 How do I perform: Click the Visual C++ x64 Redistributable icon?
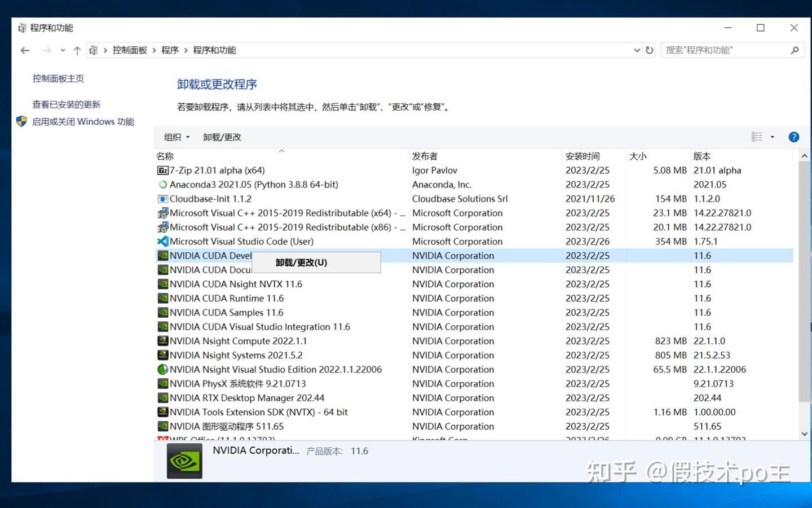tap(163, 213)
